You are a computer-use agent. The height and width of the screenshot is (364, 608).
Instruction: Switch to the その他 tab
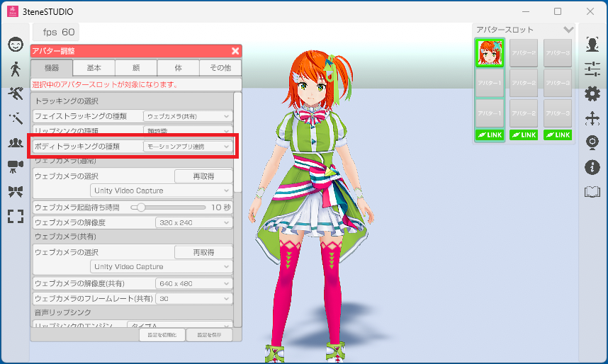click(x=220, y=68)
